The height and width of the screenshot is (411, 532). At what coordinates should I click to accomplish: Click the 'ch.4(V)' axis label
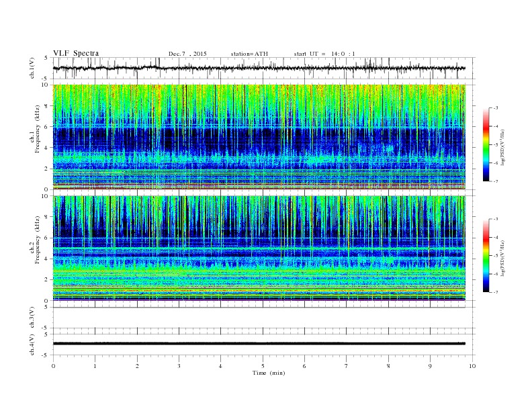[32, 345]
